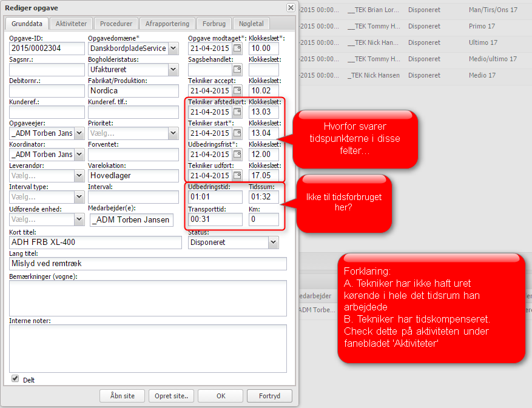Image resolution: width=532 pixels, height=408 pixels.
Task: Expand the Prioritet dropdown
Action: 173,133
